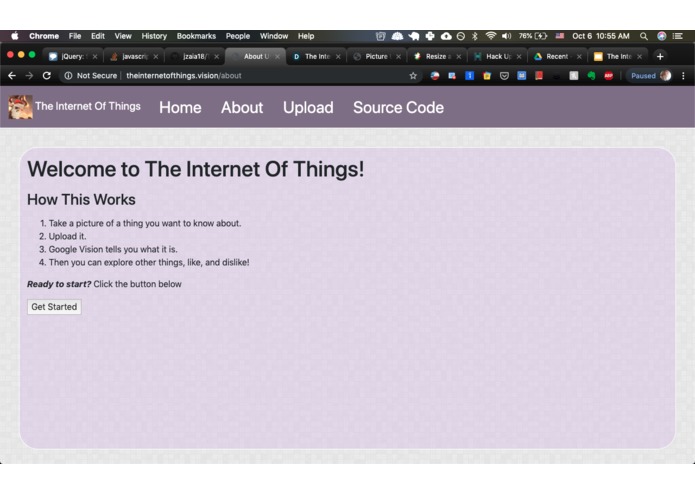Image resolution: width=695 pixels, height=494 pixels.
Task: Click the elephant icon in menu bar
Action: [414, 36]
